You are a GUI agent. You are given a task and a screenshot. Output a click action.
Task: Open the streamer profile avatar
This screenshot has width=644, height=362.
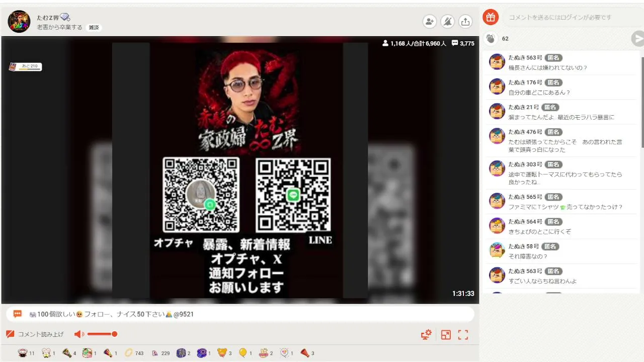click(19, 22)
